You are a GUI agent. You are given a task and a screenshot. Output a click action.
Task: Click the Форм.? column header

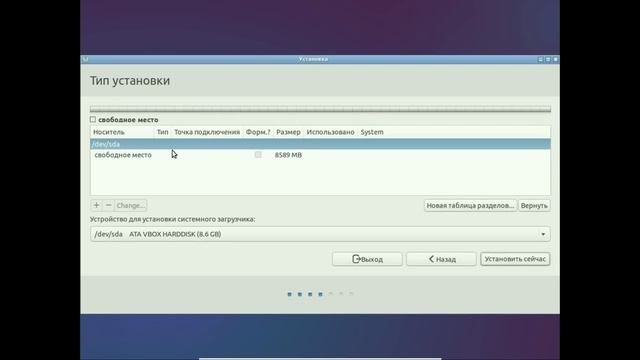pos(258,132)
